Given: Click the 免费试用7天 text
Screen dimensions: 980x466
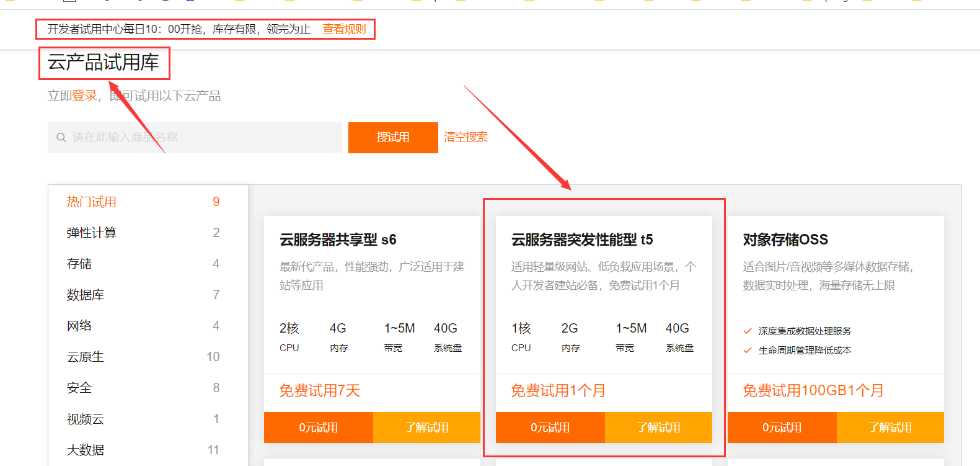Looking at the screenshot, I should (320, 390).
